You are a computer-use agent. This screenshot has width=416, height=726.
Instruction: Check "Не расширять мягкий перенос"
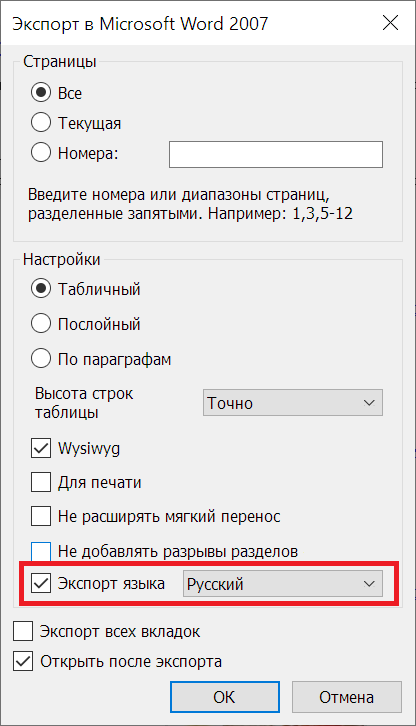click(41, 516)
